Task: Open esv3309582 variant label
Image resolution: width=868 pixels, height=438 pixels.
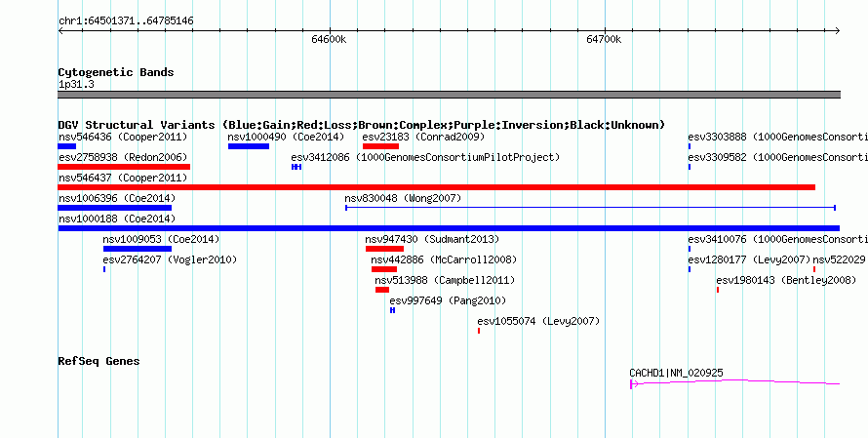Action: tap(777, 157)
